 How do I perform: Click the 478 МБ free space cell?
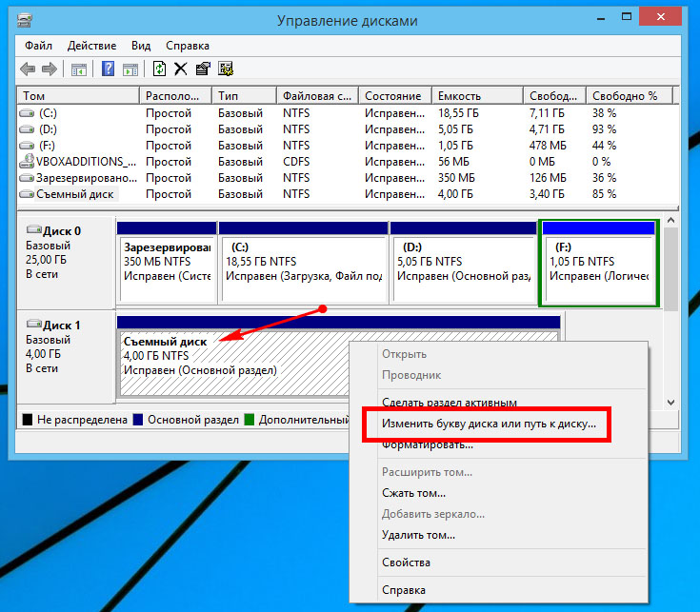tap(548, 146)
